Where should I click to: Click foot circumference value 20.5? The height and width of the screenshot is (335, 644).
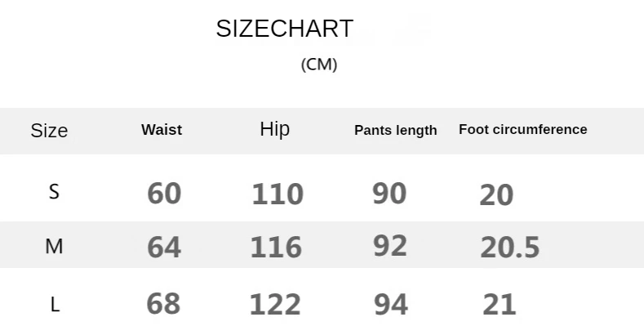click(510, 247)
